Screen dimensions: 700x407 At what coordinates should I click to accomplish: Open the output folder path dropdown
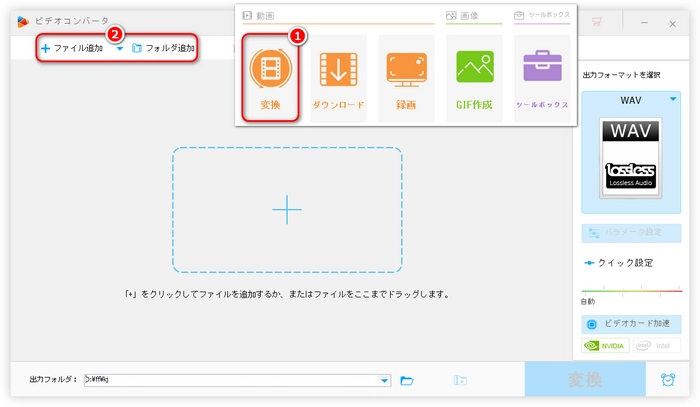[385, 380]
